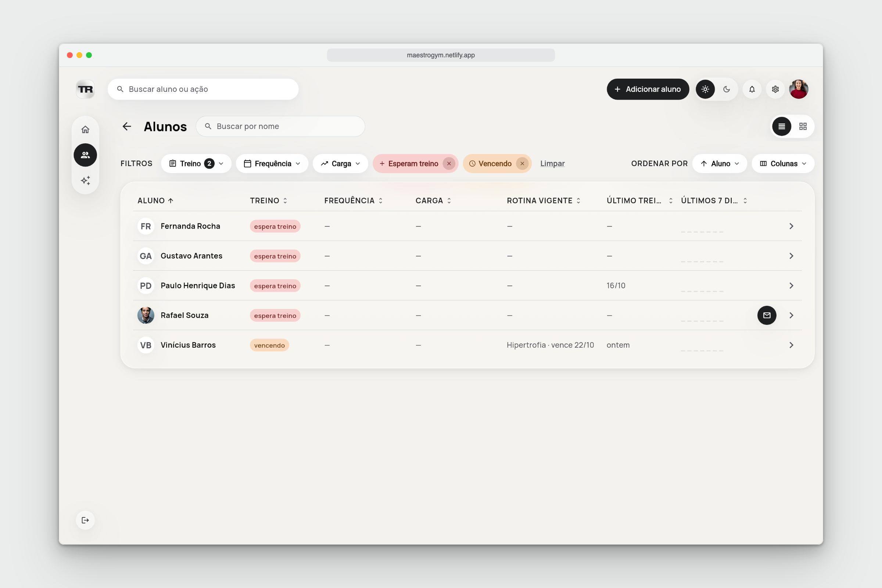Open the Frequência filter dropdown
Image resolution: width=882 pixels, height=588 pixels.
[x=272, y=164]
